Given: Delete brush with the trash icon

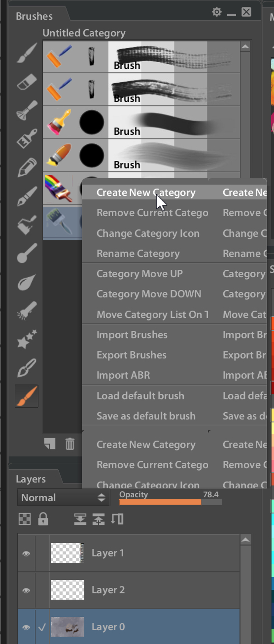Looking at the screenshot, I should (70, 444).
